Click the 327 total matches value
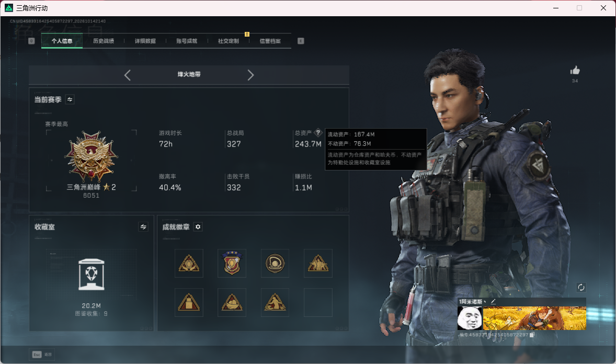Screen dimensions: 616x364 pos(234,144)
